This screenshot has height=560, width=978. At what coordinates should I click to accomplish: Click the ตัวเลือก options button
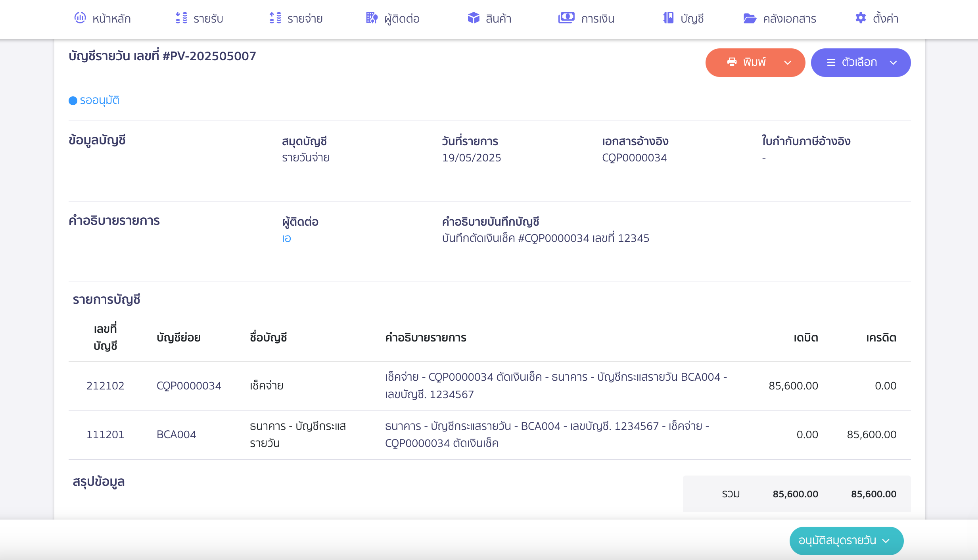click(859, 62)
